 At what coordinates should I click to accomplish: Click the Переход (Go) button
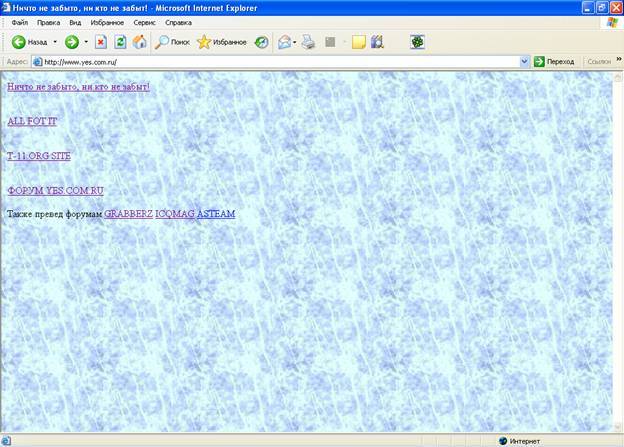[554, 61]
